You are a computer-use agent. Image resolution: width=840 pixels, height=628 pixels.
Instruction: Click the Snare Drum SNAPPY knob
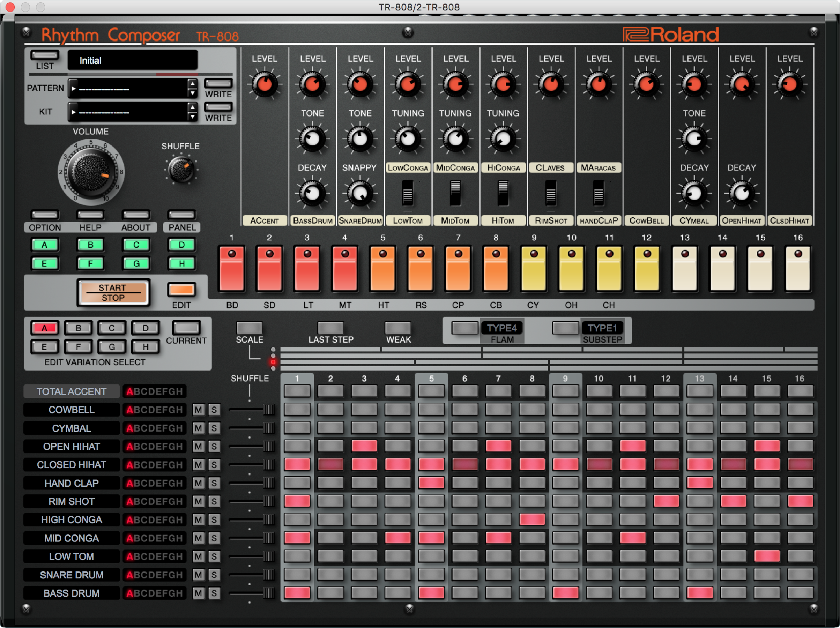[359, 193]
